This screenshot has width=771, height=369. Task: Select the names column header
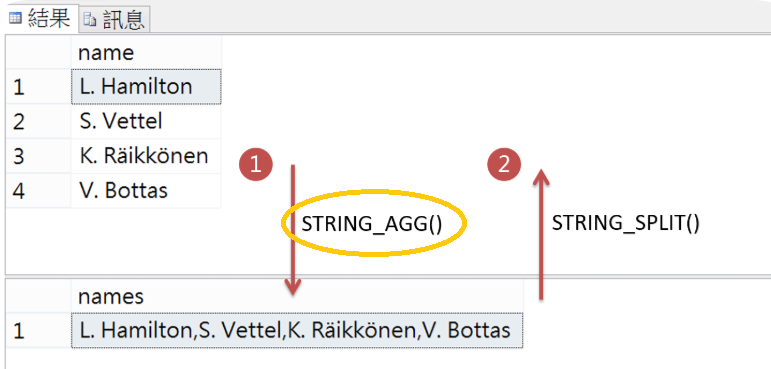(x=297, y=296)
